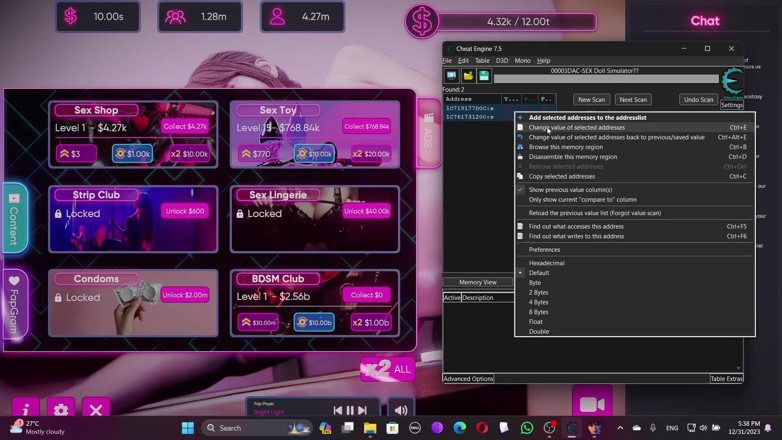Open Windows Start menu

188,428
